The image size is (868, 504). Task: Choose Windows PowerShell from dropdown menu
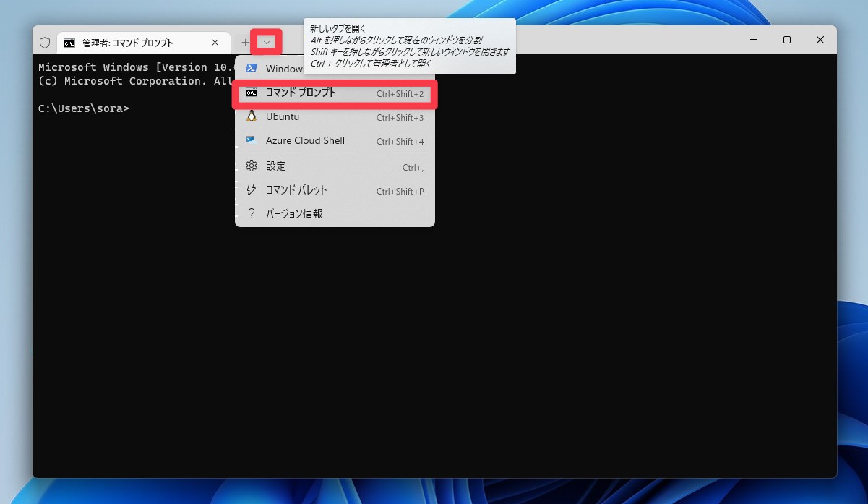pos(335,69)
